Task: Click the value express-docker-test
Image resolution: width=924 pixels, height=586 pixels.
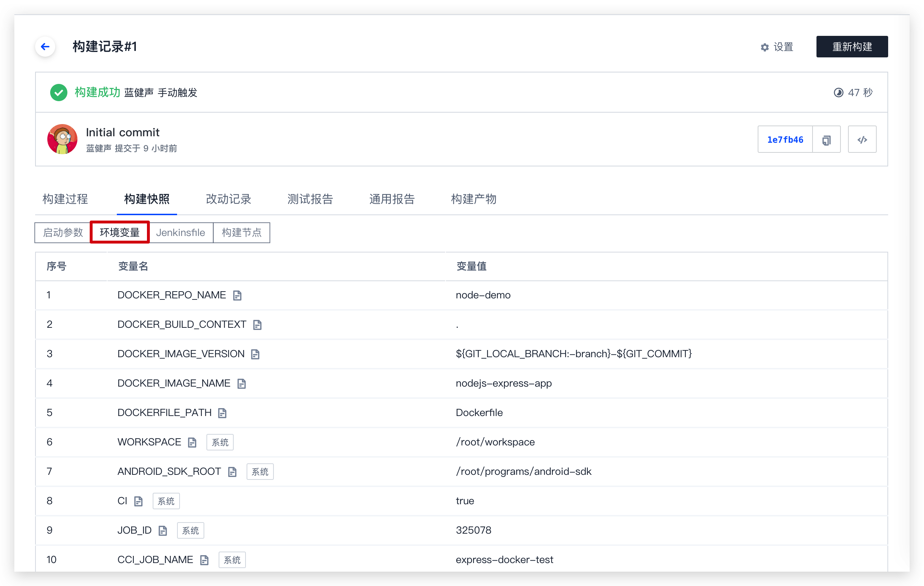Action: click(505, 560)
